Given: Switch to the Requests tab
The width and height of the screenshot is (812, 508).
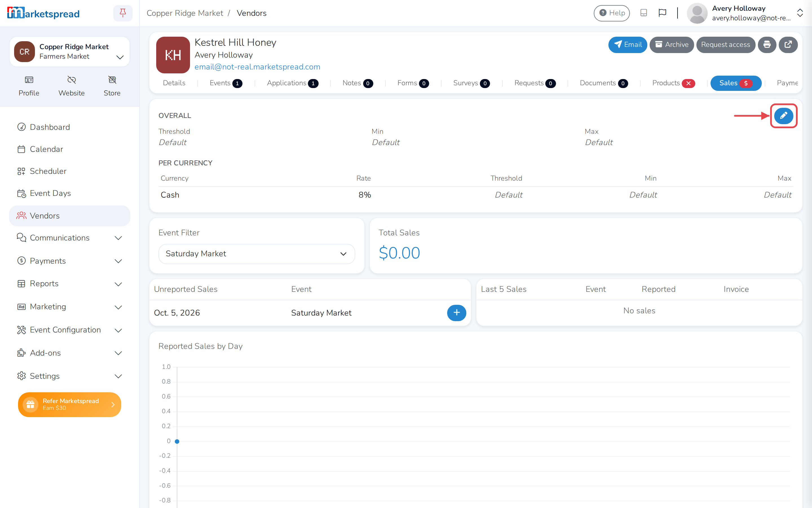Looking at the screenshot, I should 535,83.
